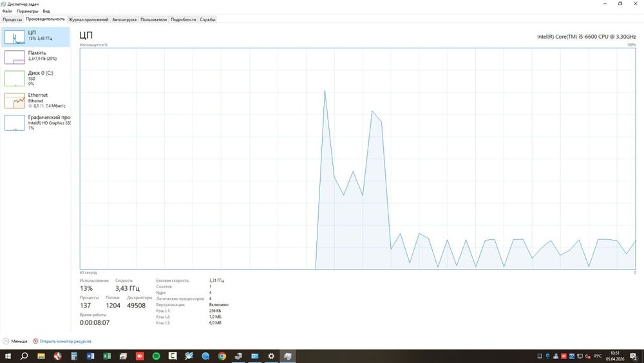Open the blue window app on the taskbar

pyautogui.click(x=254, y=356)
